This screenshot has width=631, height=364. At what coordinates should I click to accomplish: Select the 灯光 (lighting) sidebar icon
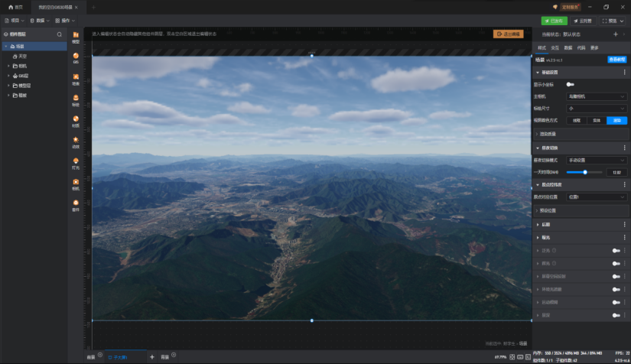point(76,164)
